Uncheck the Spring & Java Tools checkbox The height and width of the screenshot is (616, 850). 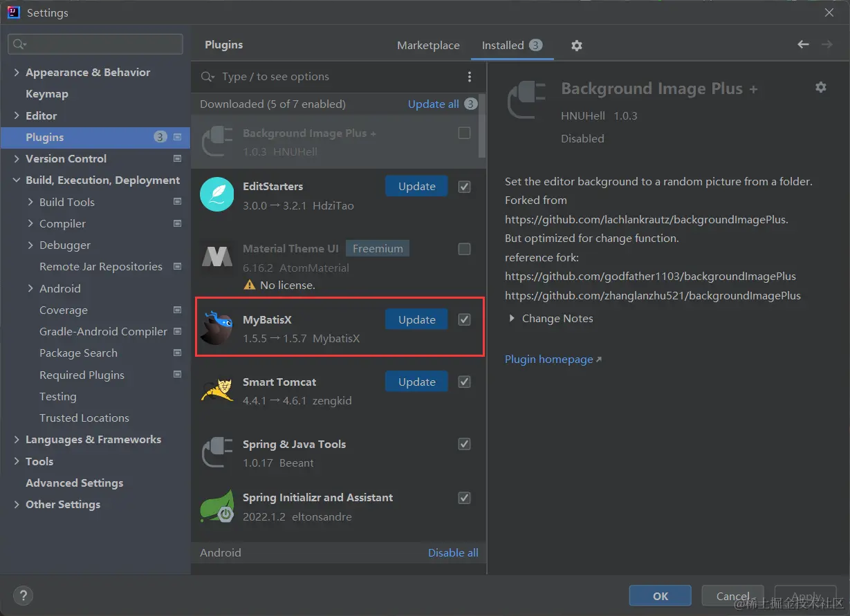[x=465, y=444]
